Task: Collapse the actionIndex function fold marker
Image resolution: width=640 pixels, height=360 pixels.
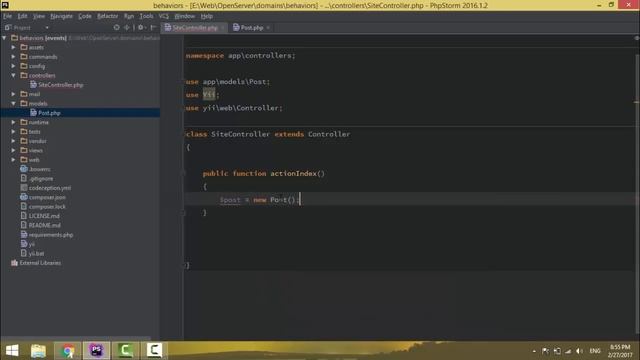Action: tap(183, 173)
